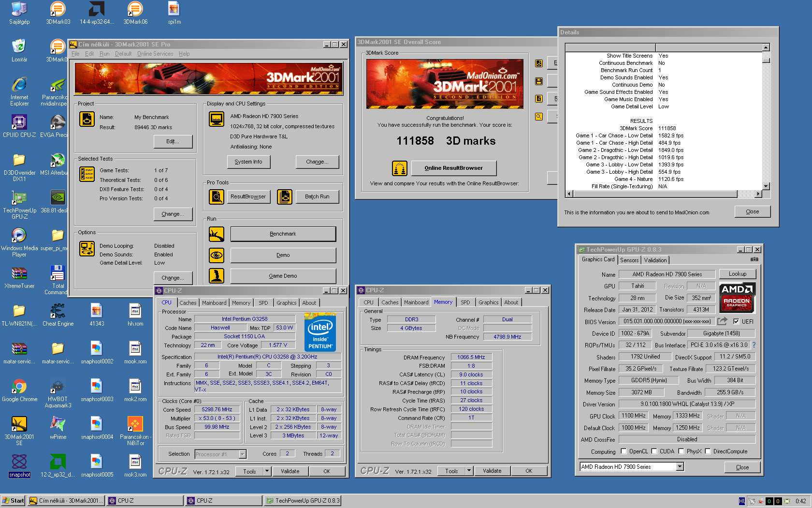812x508 pixels.
Task: Open Lomtár recycle bin icon
Action: click(x=19, y=51)
